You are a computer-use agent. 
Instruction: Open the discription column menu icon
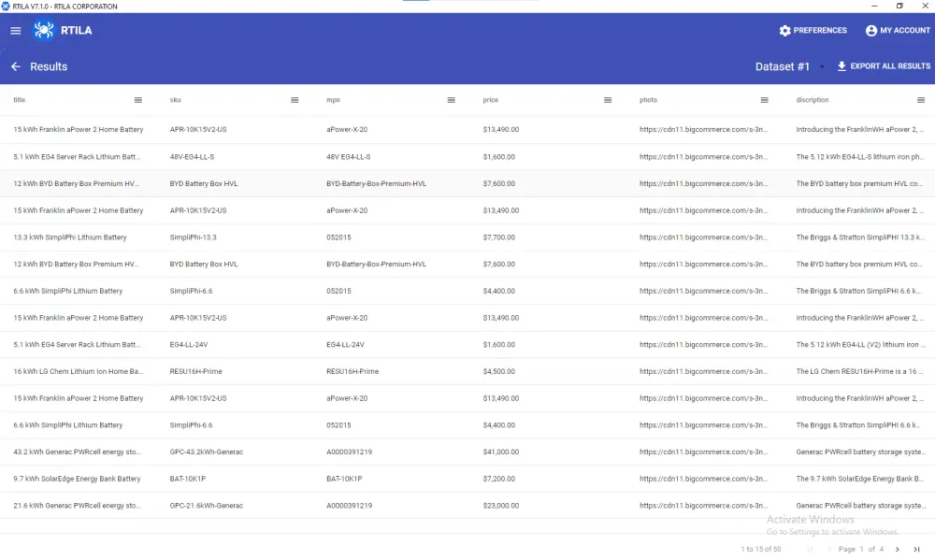coord(921,100)
